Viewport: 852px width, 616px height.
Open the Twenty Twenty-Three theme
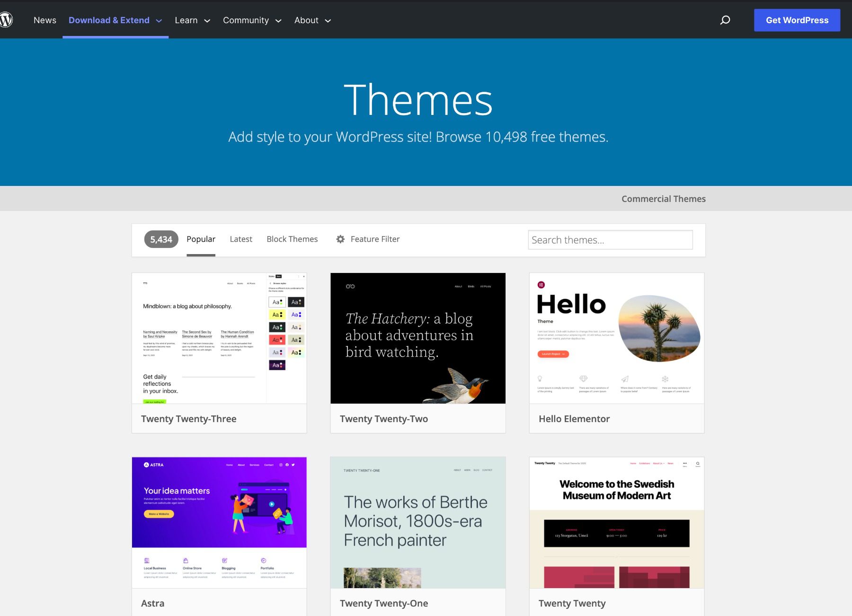coord(189,419)
